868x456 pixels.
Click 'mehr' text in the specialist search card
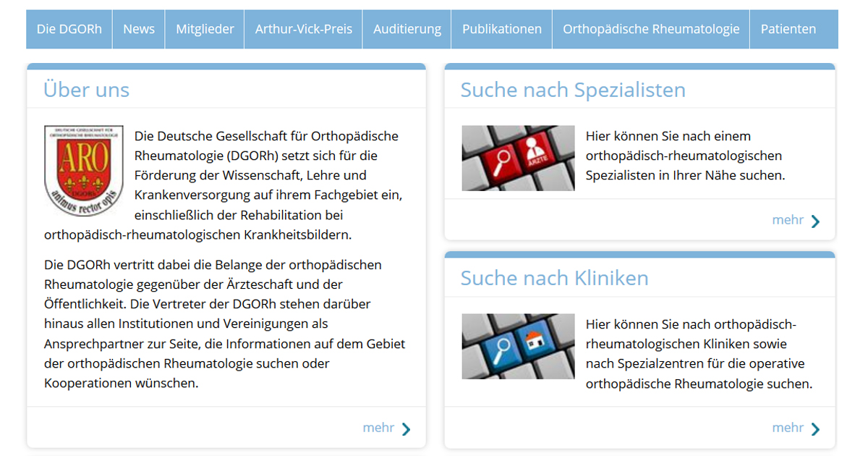coord(788,220)
